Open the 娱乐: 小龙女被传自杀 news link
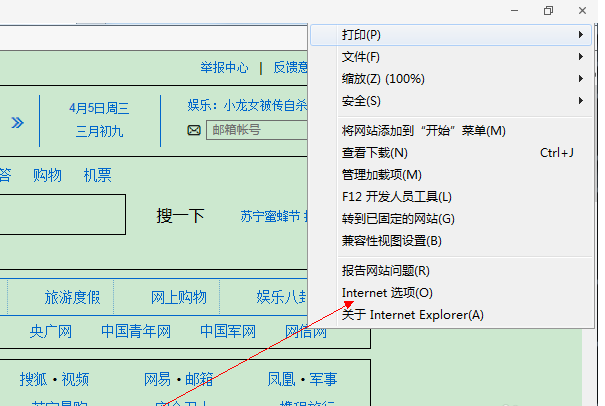 (x=247, y=105)
